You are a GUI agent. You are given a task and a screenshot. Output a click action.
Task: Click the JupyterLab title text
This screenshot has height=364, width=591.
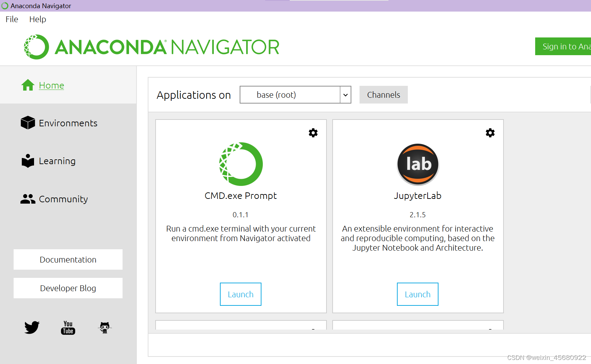tap(418, 196)
